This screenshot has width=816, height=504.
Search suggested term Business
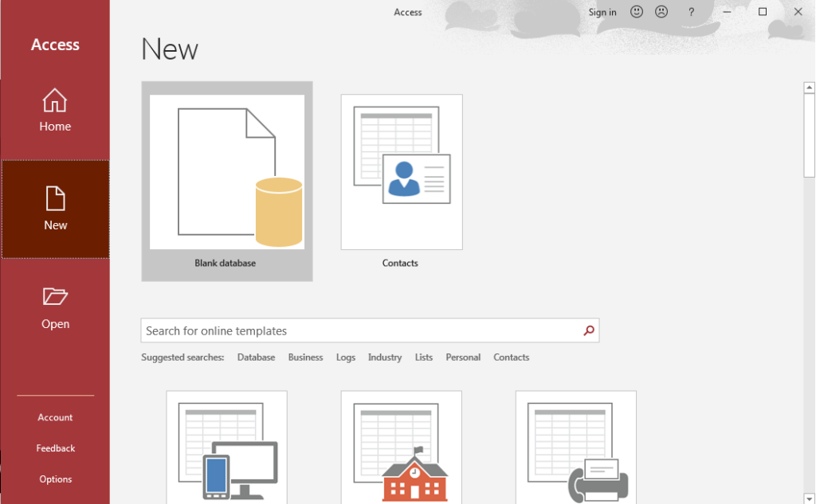[x=305, y=357]
